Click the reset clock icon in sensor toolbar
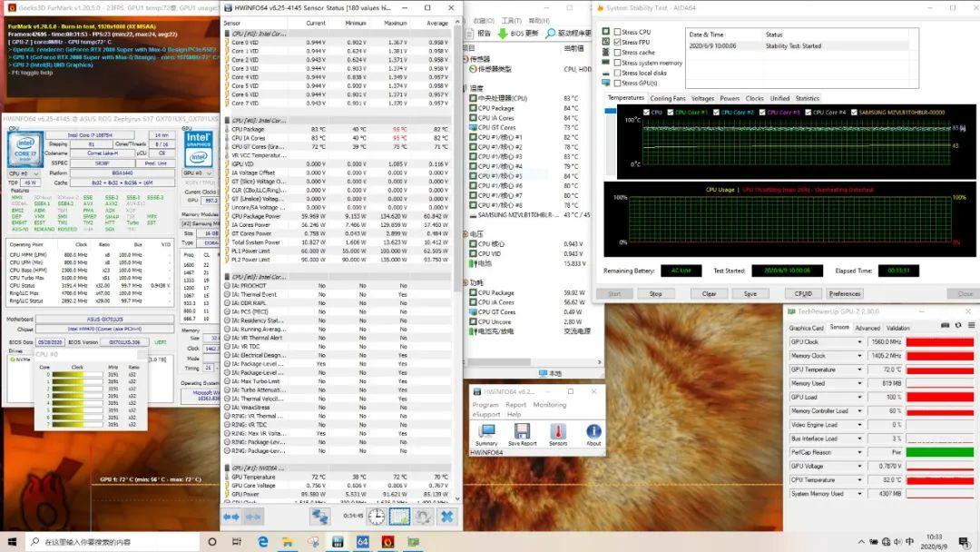 click(x=376, y=516)
